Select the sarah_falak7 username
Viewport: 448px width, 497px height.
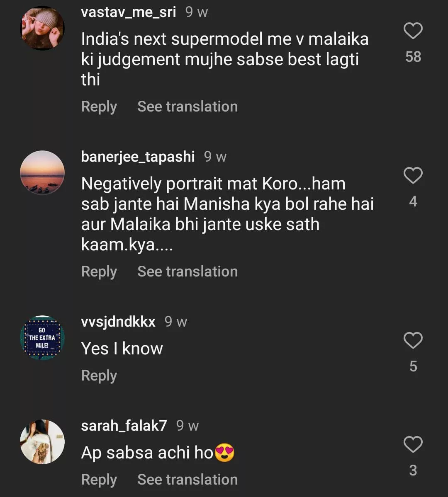124,426
